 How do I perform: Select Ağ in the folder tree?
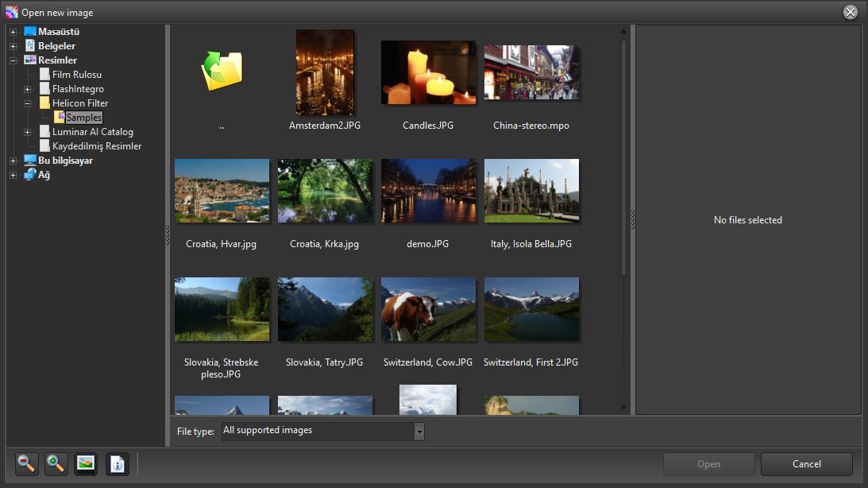click(44, 175)
